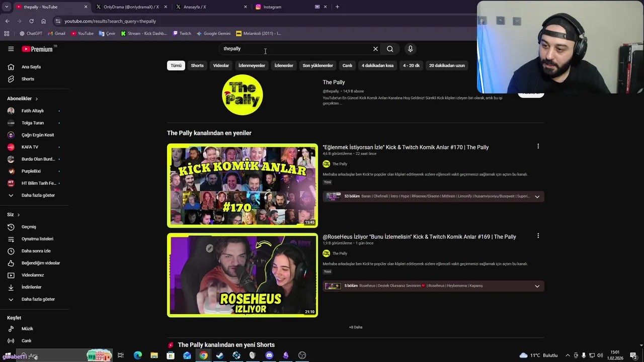Select the Shorts filter chip

point(197,65)
